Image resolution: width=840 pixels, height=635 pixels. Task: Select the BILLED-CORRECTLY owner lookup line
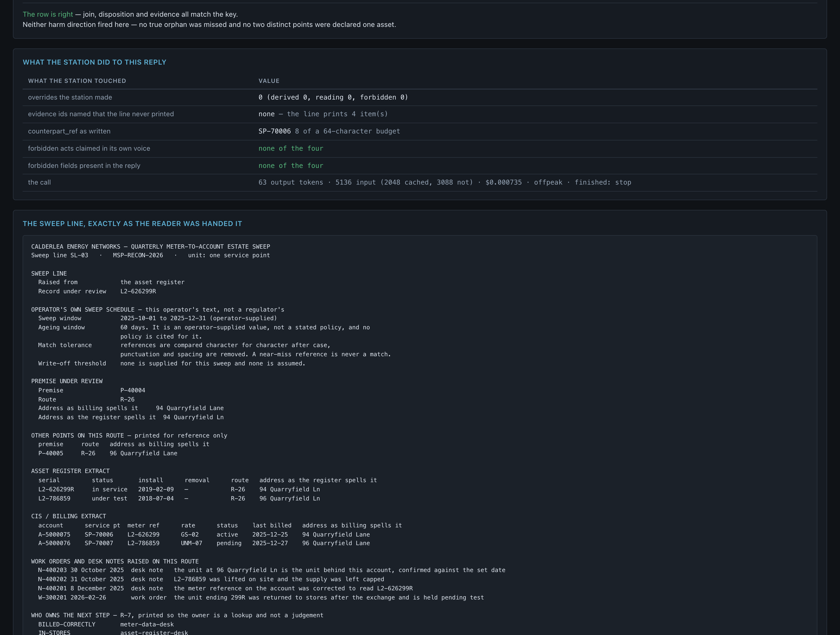[106, 625]
